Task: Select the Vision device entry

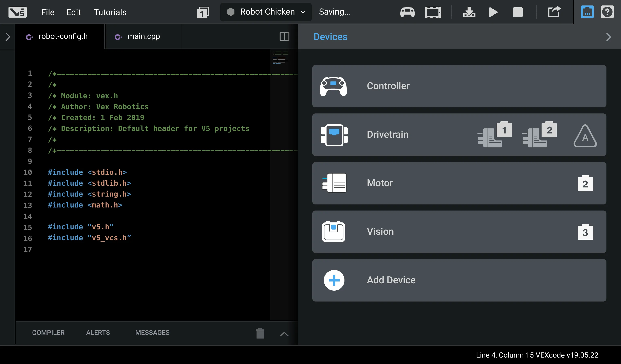Action: click(459, 231)
